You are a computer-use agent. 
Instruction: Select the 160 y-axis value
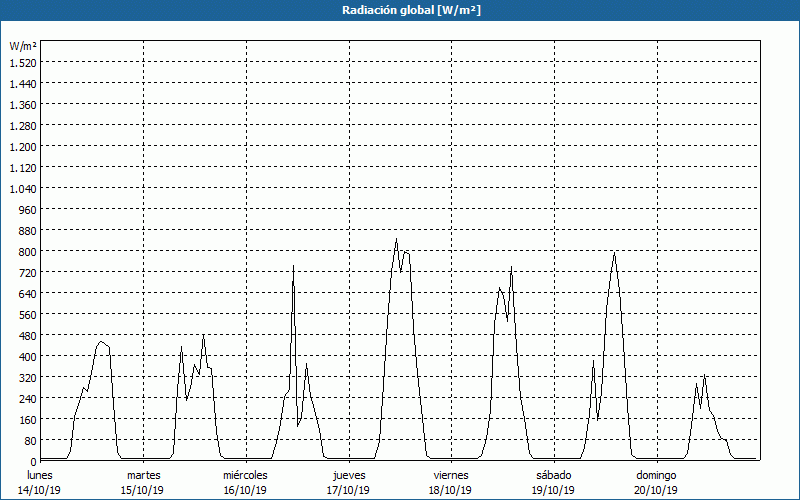click(x=29, y=419)
